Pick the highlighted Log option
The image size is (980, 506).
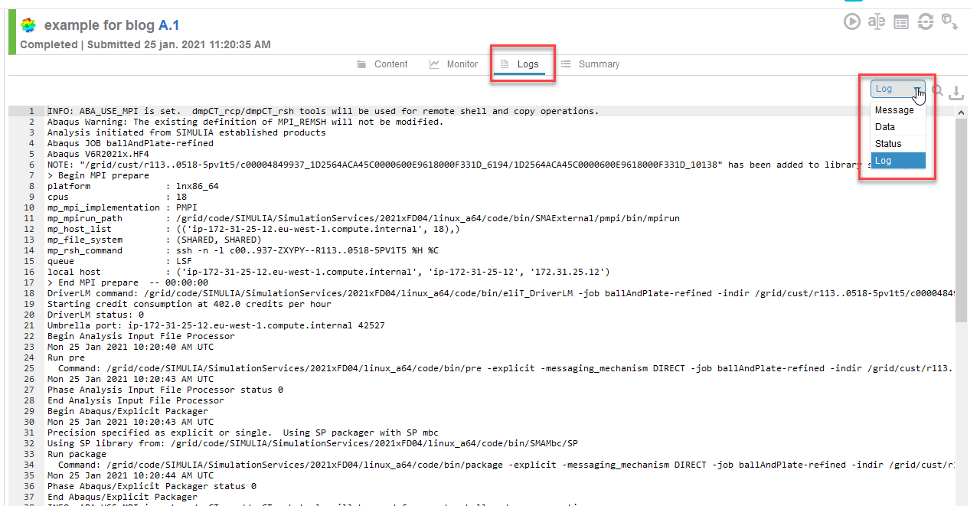coord(884,161)
